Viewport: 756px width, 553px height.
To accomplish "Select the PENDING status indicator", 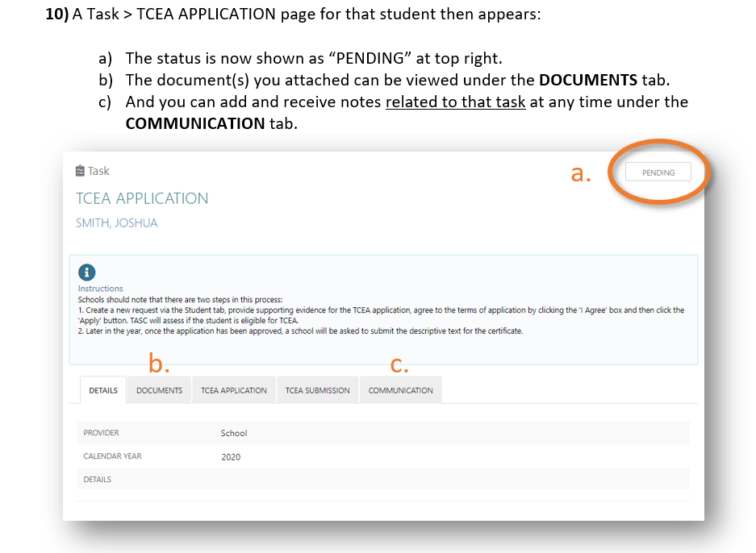I will click(x=658, y=172).
